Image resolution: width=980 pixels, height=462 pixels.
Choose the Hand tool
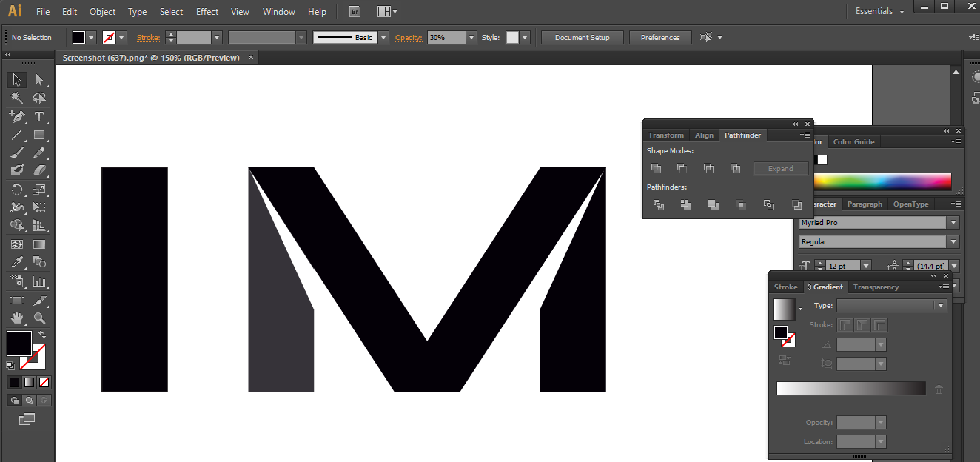point(16,318)
